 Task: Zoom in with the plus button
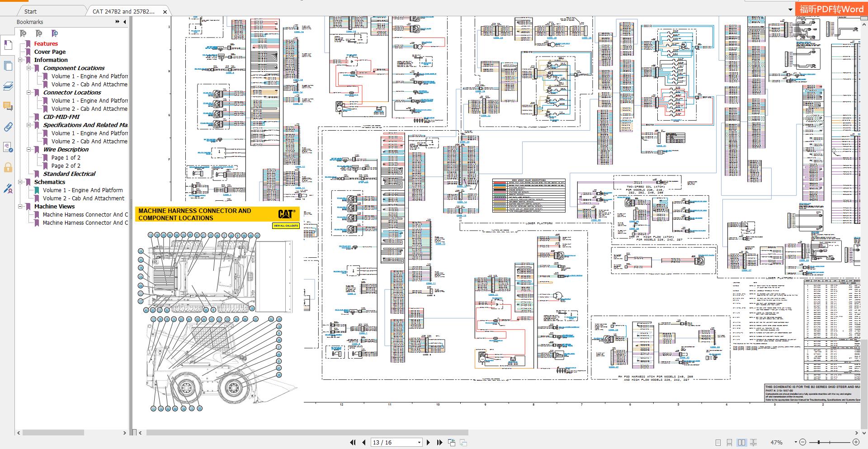856,442
